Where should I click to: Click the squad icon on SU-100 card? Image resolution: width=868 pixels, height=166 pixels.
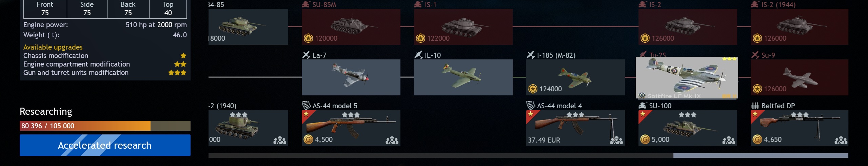point(729,141)
